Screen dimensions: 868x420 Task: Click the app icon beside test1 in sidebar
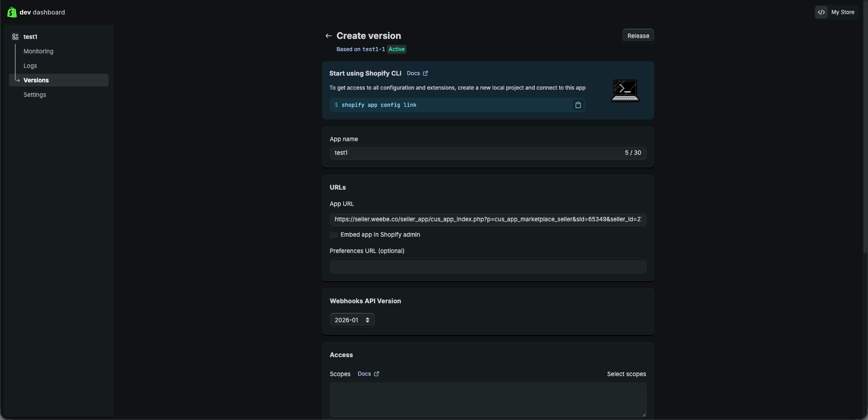15,37
